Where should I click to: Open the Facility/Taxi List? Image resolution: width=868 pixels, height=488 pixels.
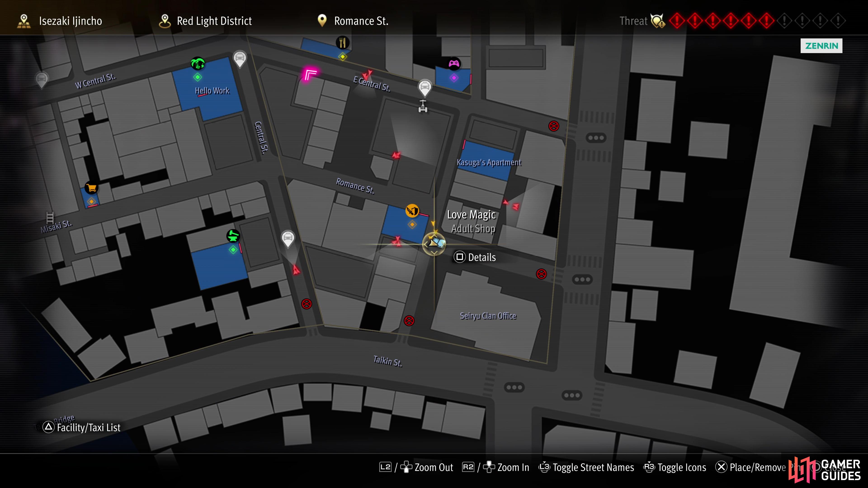point(82,427)
